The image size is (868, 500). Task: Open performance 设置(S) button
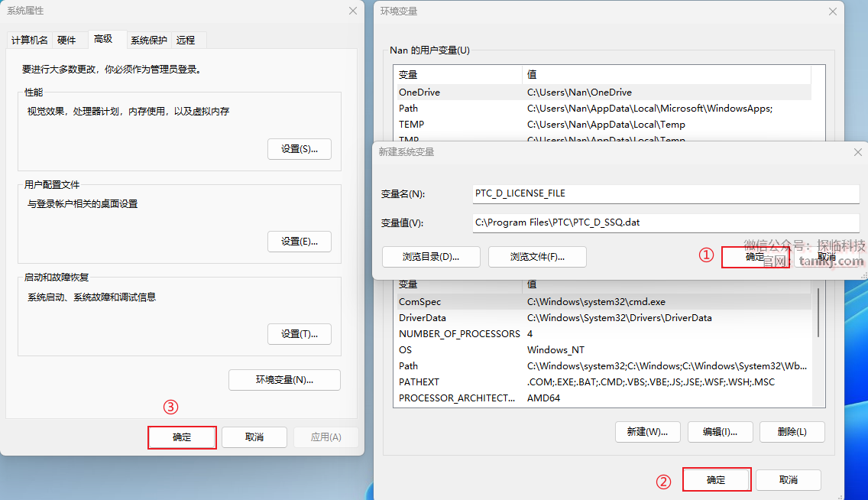point(299,149)
